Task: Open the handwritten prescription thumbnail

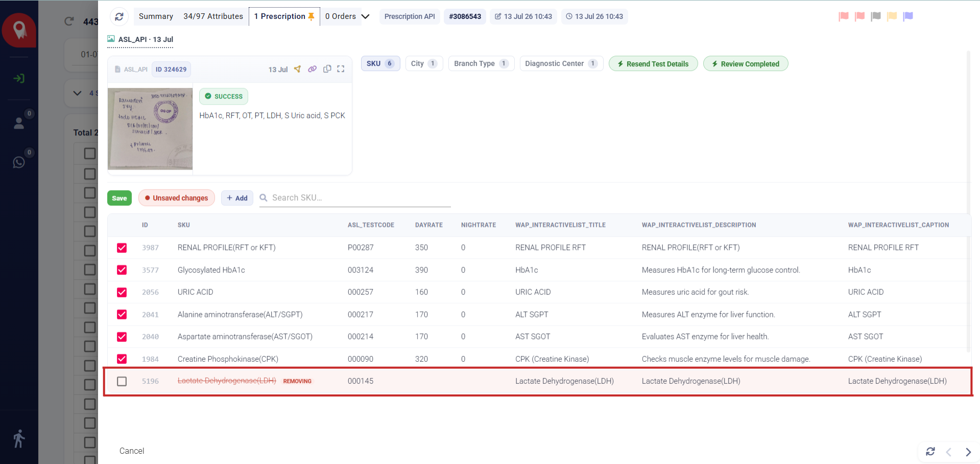Action: pos(150,129)
